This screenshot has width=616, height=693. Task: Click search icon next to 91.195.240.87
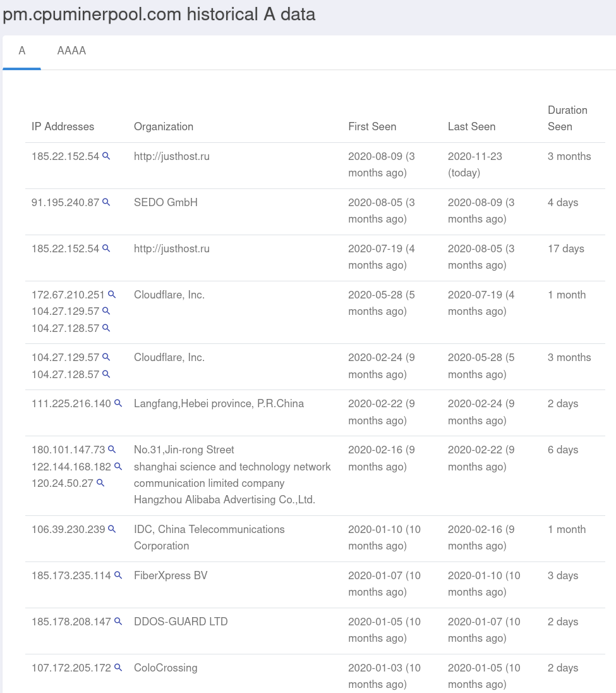106,202
